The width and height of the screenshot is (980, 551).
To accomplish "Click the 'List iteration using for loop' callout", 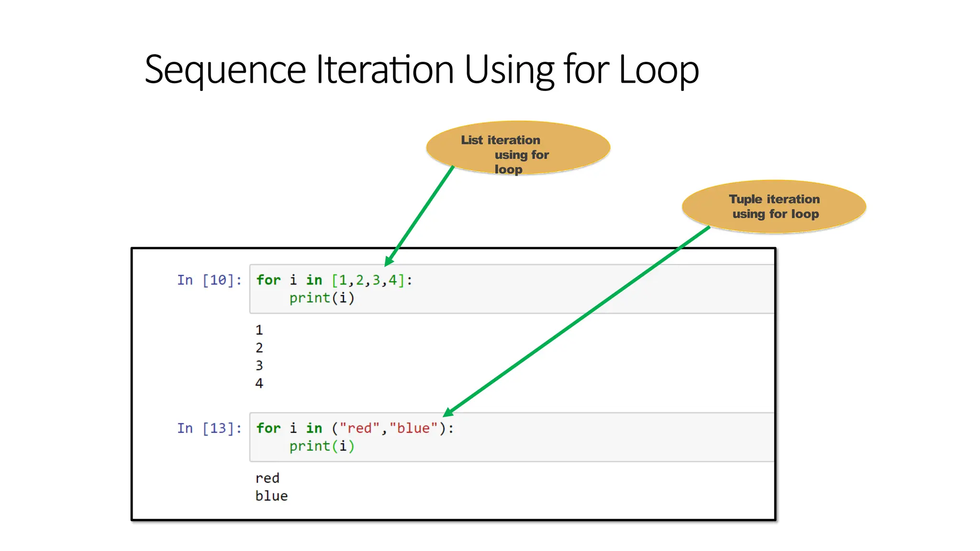I will 518,148.
